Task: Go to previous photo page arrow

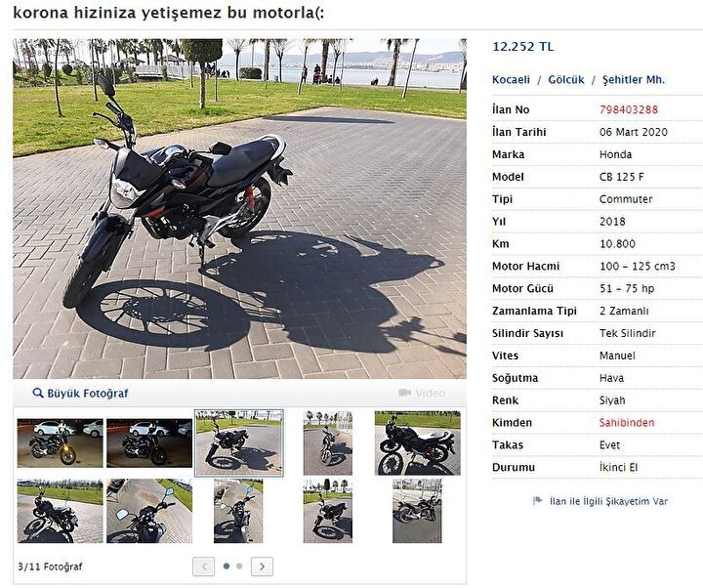Action: pos(203,567)
